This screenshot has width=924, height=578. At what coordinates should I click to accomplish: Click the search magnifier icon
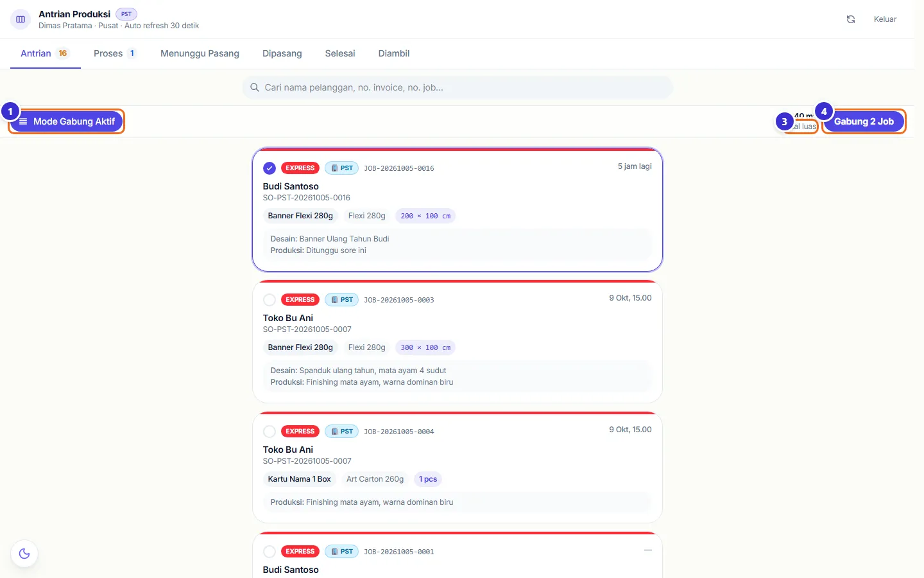pos(255,87)
